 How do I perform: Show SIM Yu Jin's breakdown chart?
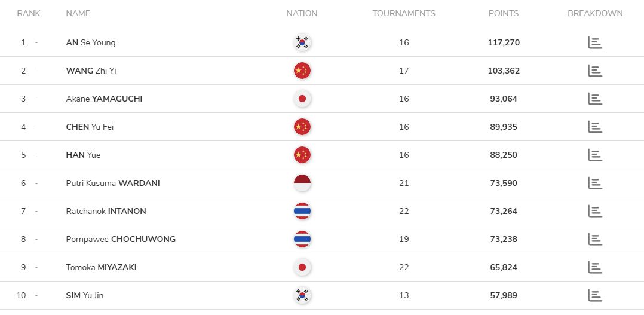tap(594, 295)
